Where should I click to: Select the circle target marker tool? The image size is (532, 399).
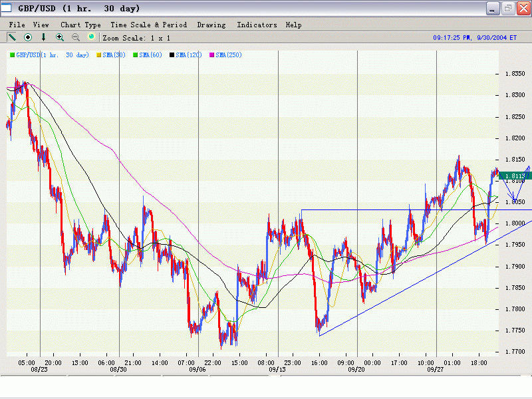tap(28, 37)
